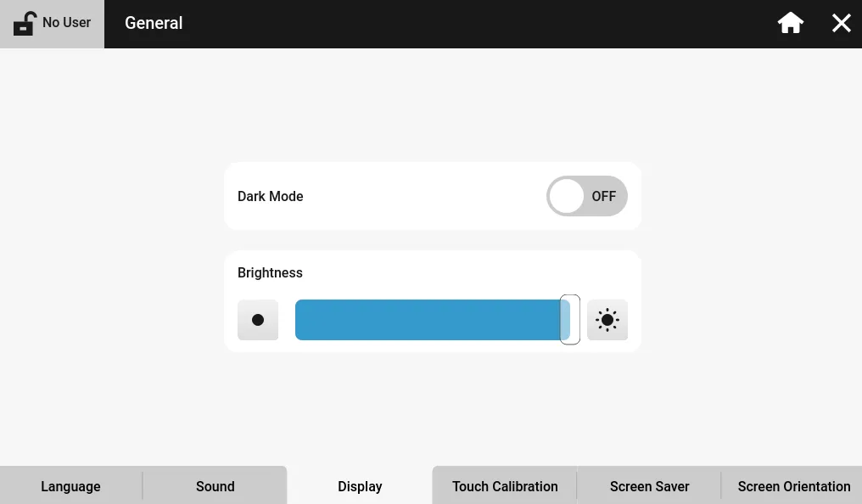Screen dimensions: 862x504
Task: Open the Touch Calibration tab
Action: pos(505,486)
